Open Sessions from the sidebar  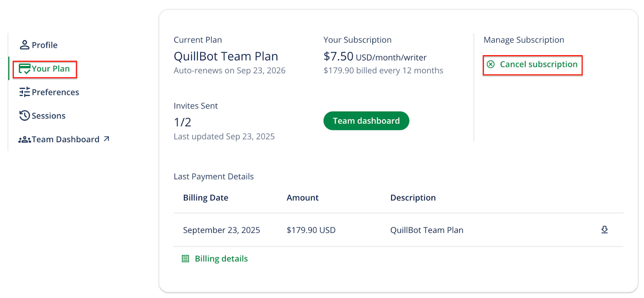pyautogui.click(x=49, y=116)
